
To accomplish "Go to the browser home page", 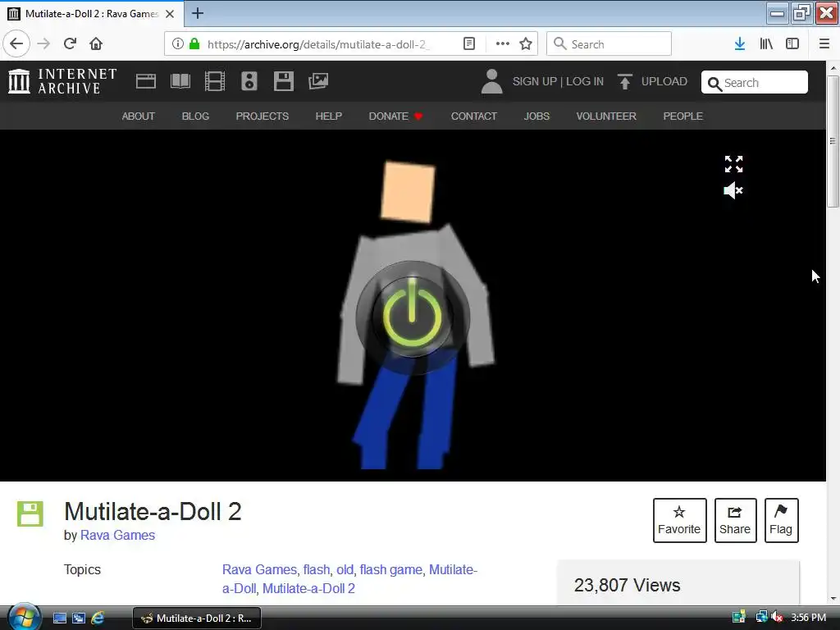I will [x=96, y=44].
